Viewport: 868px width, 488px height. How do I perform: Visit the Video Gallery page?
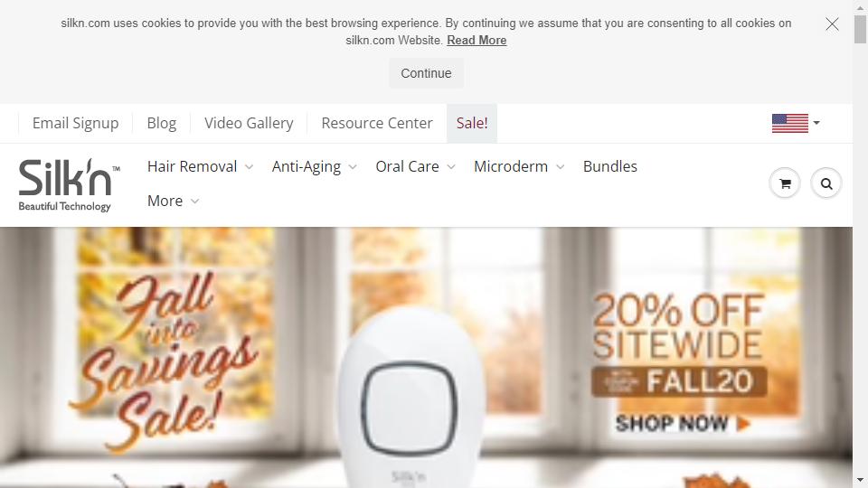pyautogui.click(x=249, y=123)
